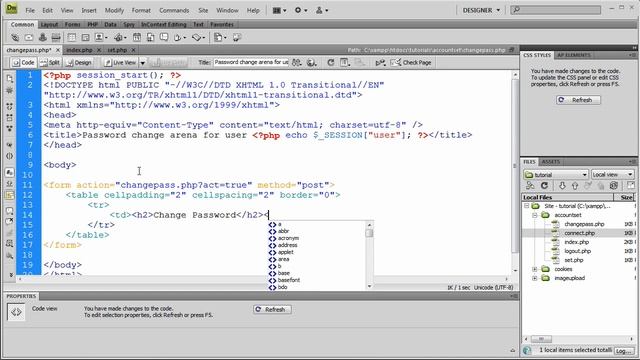The height and width of the screenshot is (360, 640).
Task: Switch to Code view
Action: tap(23, 62)
